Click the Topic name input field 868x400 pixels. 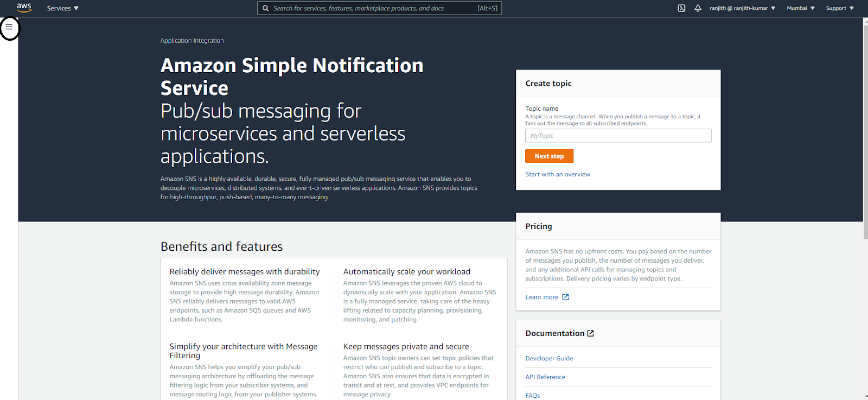(x=618, y=136)
